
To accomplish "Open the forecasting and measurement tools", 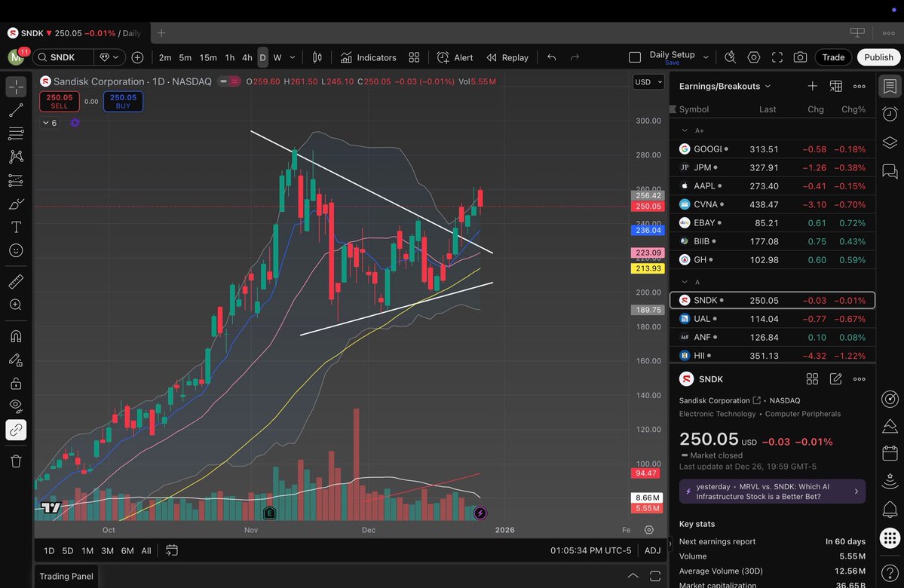I will coord(16,180).
